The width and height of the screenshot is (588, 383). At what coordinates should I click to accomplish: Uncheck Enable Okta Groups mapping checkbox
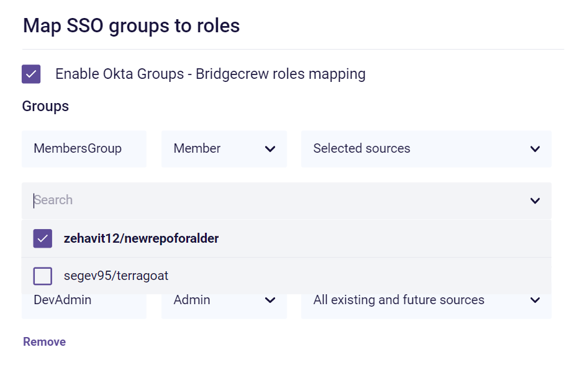click(31, 74)
